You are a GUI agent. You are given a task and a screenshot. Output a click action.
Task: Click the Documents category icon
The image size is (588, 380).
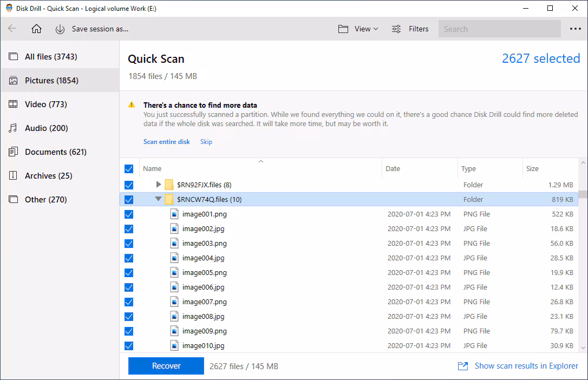[13, 152]
